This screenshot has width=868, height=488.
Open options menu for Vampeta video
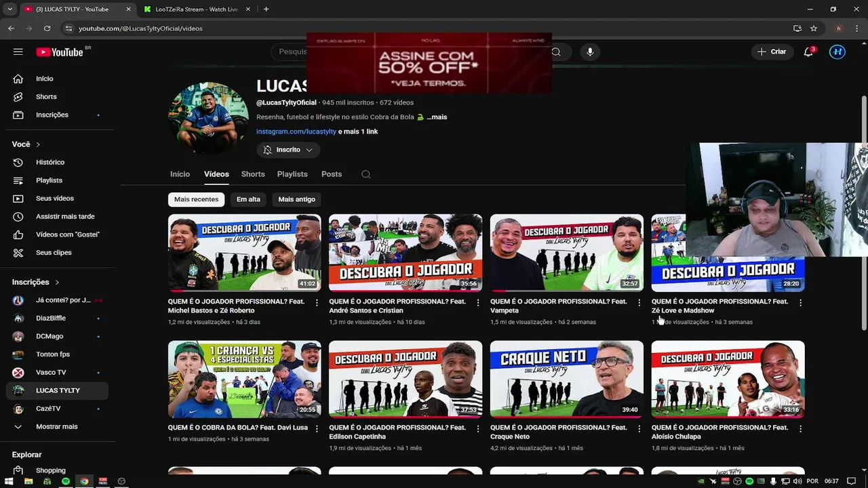[639, 303]
